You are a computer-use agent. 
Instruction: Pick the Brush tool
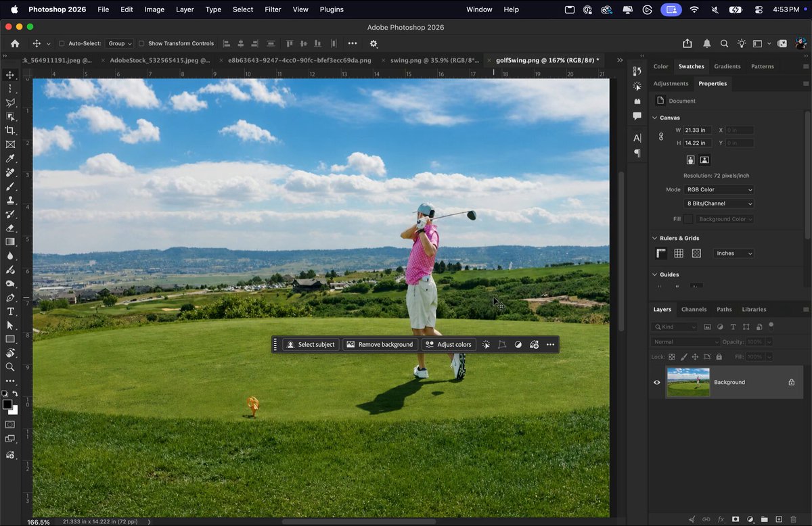click(10, 186)
